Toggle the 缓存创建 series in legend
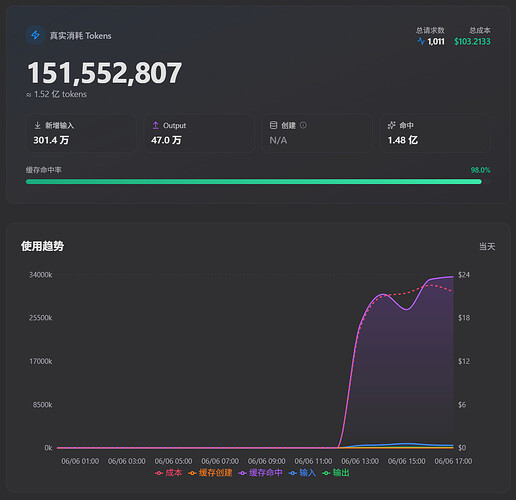516x500 pixels. [x=210, y=473]
